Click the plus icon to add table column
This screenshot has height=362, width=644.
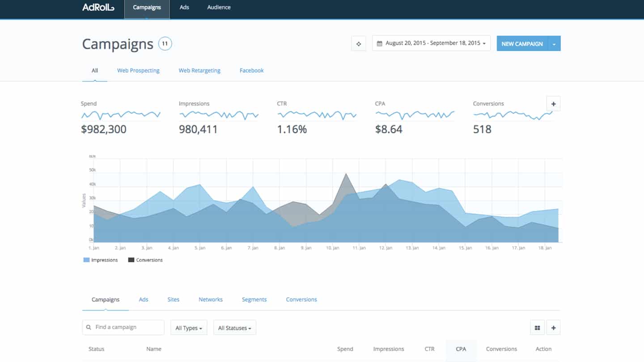tap(553, 328)
